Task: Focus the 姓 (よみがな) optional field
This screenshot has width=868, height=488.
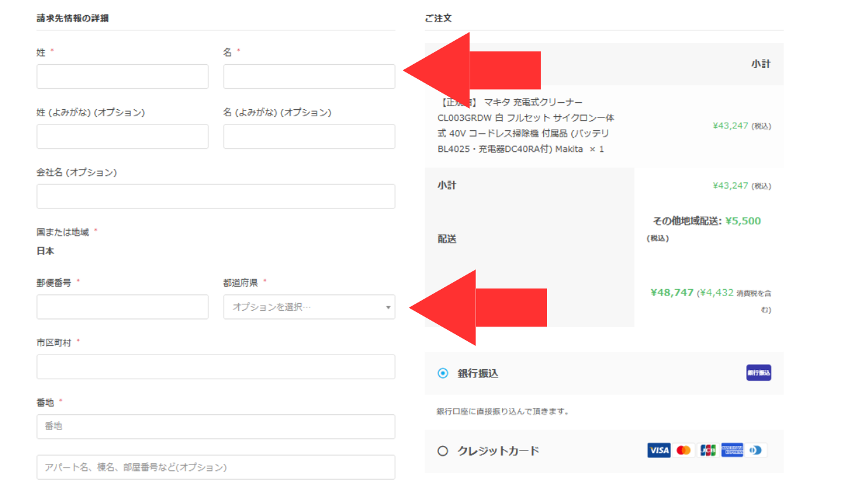Action: [123, 137]
